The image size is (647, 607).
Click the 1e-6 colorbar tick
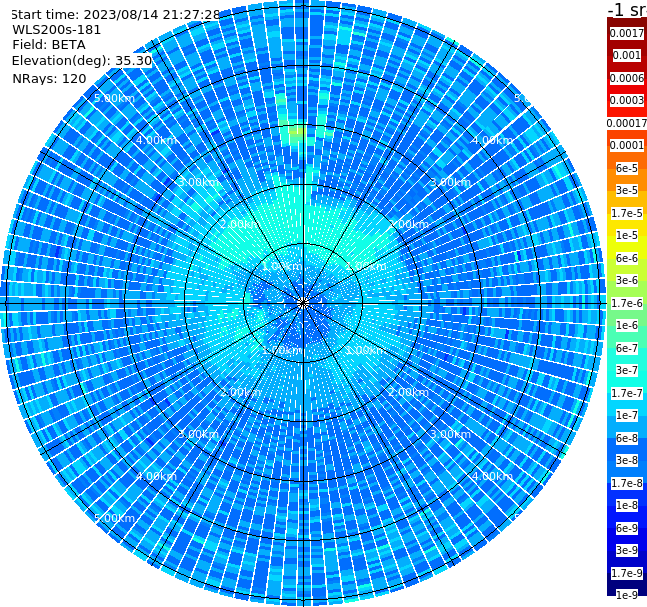626,325
